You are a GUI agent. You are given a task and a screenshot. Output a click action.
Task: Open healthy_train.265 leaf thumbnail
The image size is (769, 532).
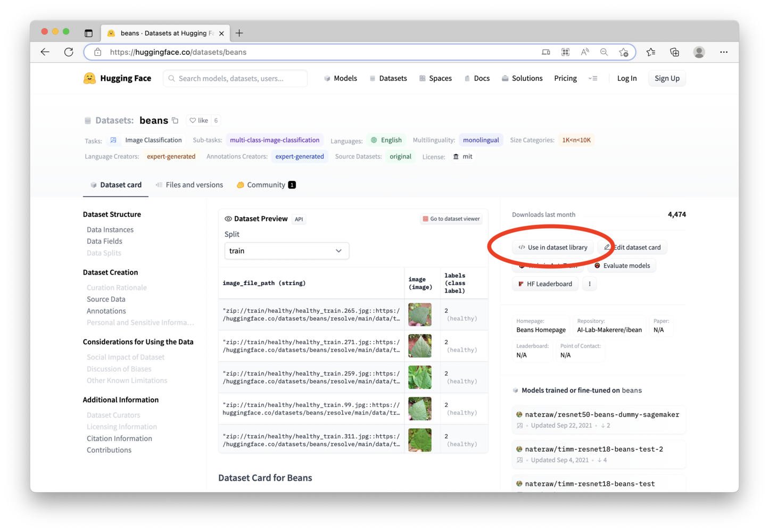(420, 315)
